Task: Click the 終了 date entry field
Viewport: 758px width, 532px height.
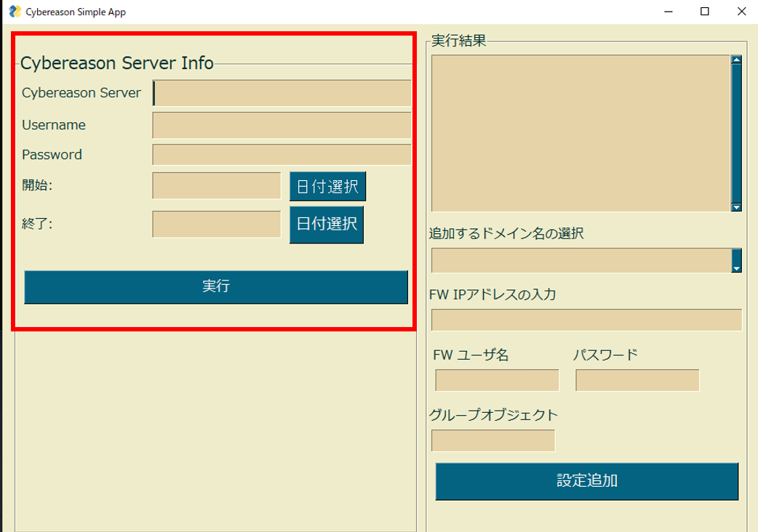Action: pyautogui.click(x=217, y=224)
